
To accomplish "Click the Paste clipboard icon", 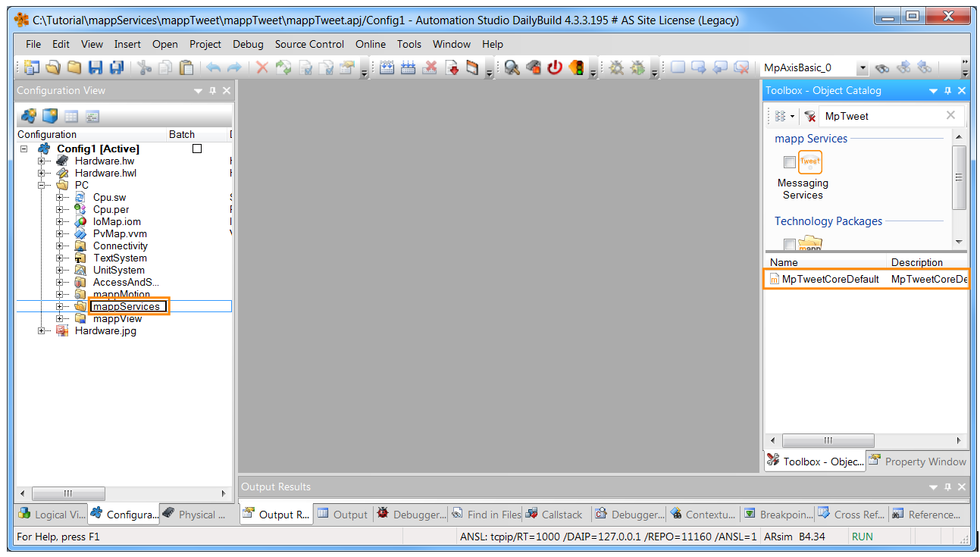I will pyautogui.click(x=186, y=67).
